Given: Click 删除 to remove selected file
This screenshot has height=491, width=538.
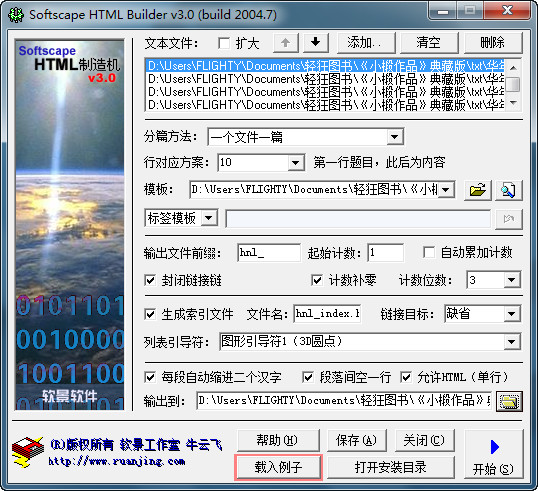Looking at the screenshot, I should [493, 43].
